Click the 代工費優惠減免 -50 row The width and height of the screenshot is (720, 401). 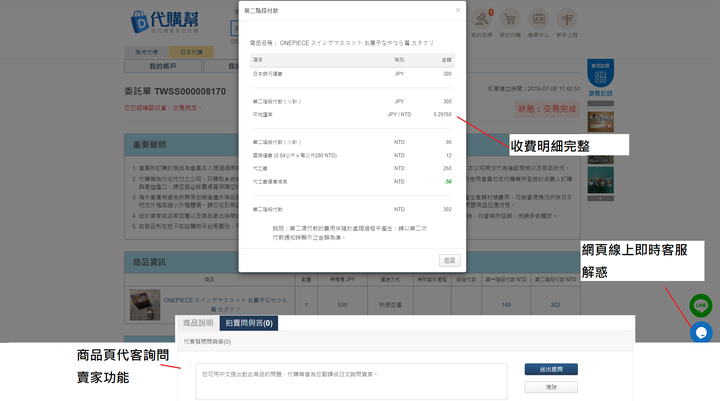[x=352, y=182]
